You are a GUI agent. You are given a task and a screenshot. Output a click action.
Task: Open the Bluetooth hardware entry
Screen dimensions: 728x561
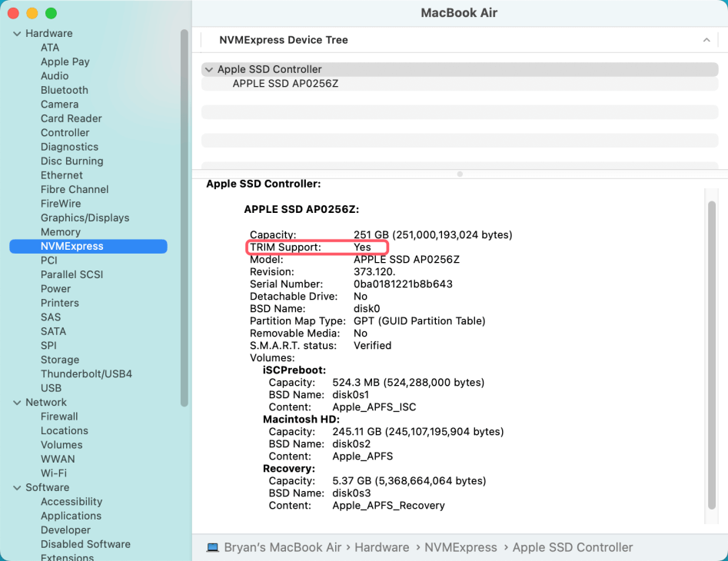(x=64, y=90)
